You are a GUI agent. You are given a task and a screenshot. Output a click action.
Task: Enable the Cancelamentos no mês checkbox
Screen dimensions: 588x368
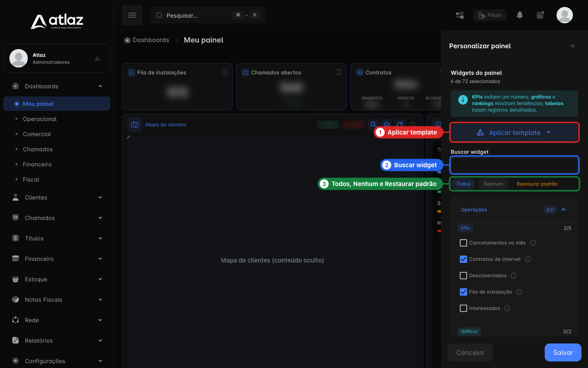click(463, 243)
